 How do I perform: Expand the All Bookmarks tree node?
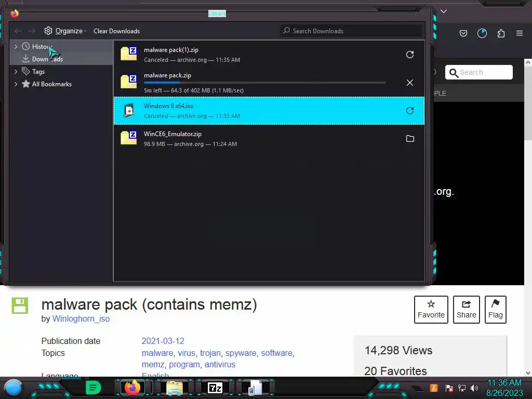pos(16,84)
